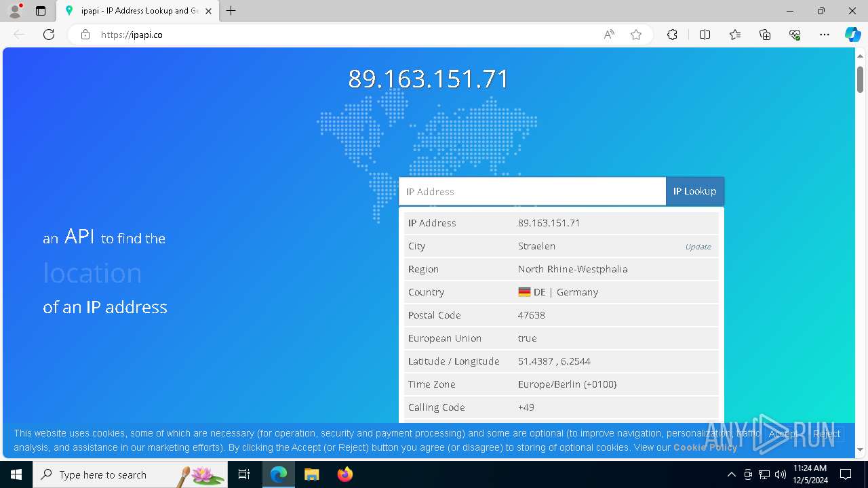Click the address bar showing ipapi.co
868x488 pixels.
coord(346,35)
